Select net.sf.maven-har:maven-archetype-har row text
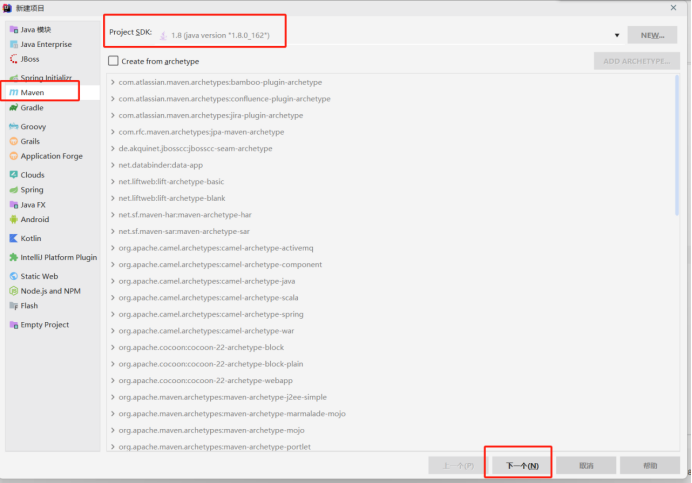The height and width of the screenshot is (483, 692). click(185, 215)
